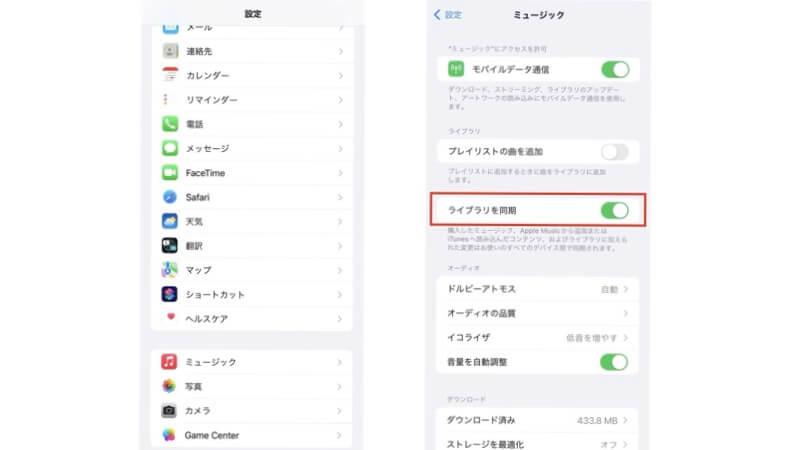Click the リマインダー label

coord(211,100)
